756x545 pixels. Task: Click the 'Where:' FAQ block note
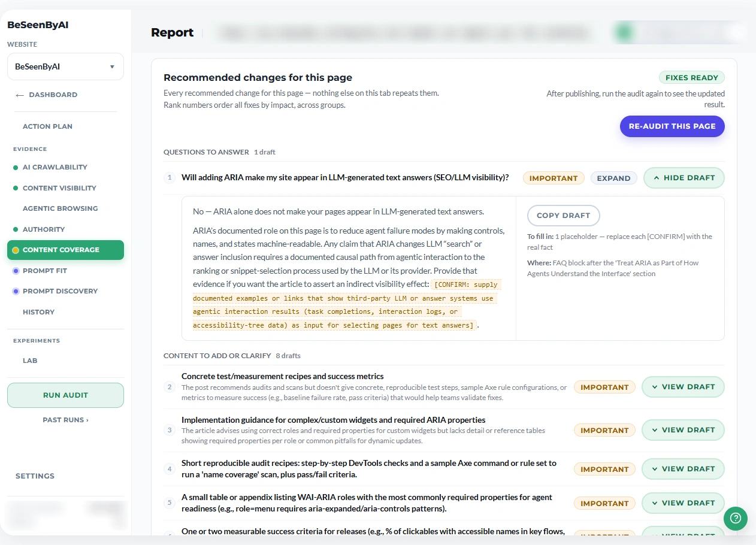613,268
